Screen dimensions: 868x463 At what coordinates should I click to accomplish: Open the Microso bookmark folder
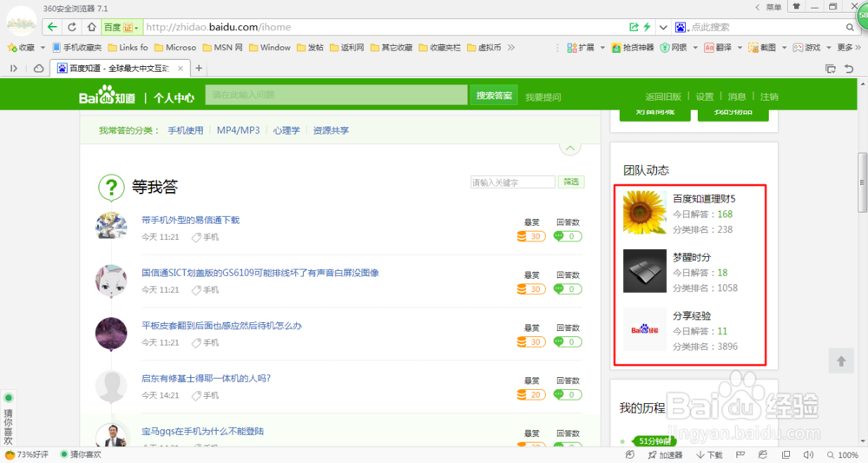click(x=175, y=48)
